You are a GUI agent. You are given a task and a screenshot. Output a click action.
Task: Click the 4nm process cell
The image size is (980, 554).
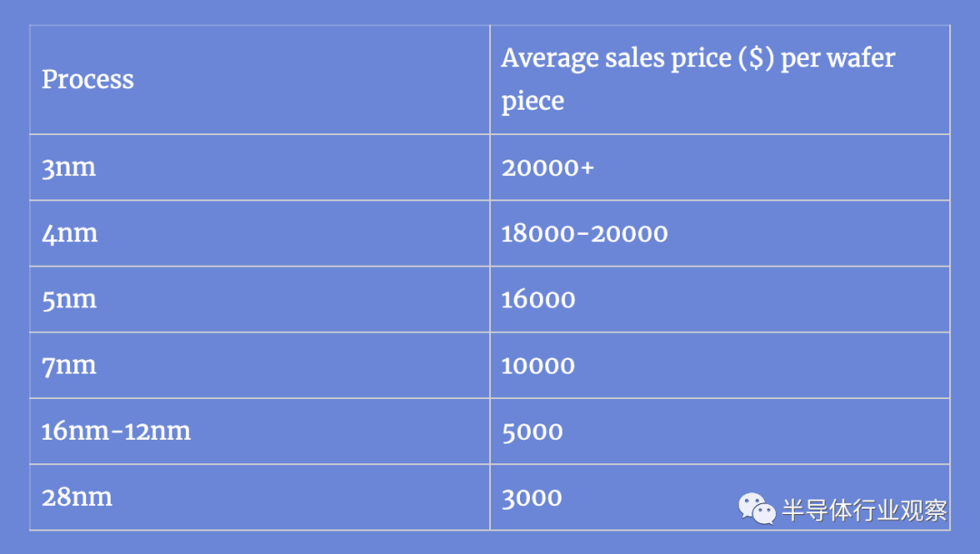(x=260, y=234)
